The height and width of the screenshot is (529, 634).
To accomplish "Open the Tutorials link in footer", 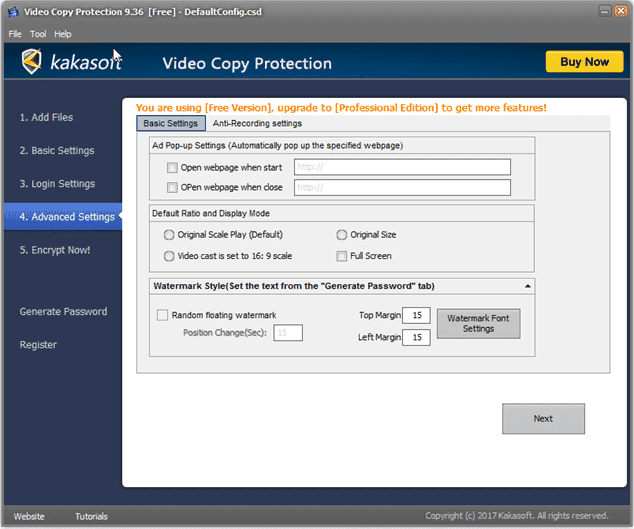I will tap(91, 516).
